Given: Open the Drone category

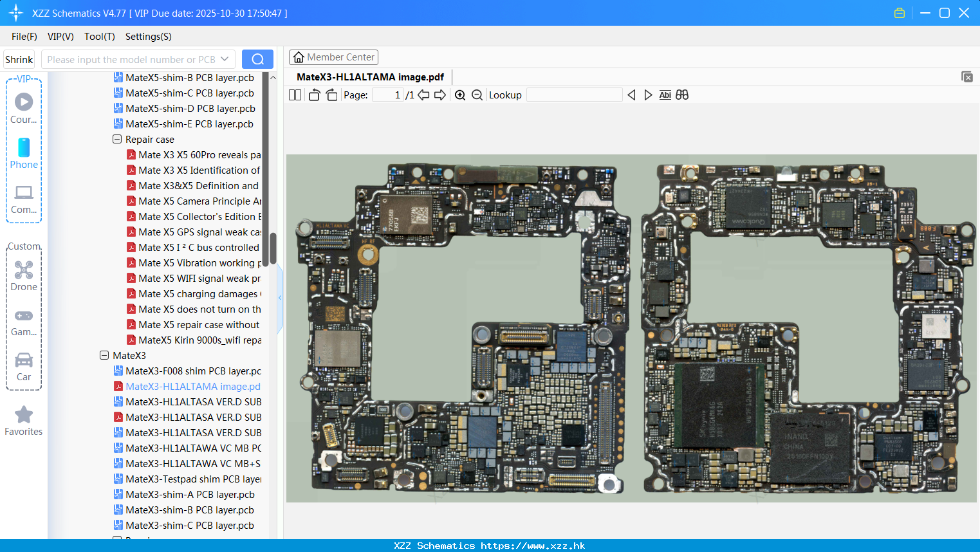Looking at the screenshot, I should pyautogui.click(x=24, y=276).
